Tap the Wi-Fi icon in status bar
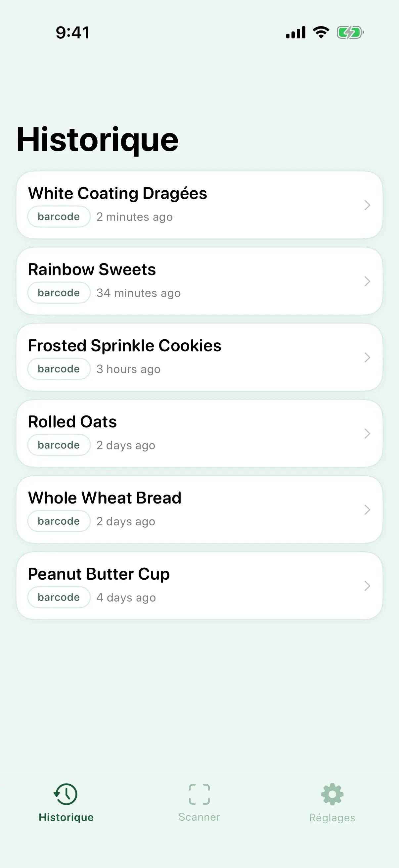The height and width of the screenshot is (868, 399). pos(321,32)
